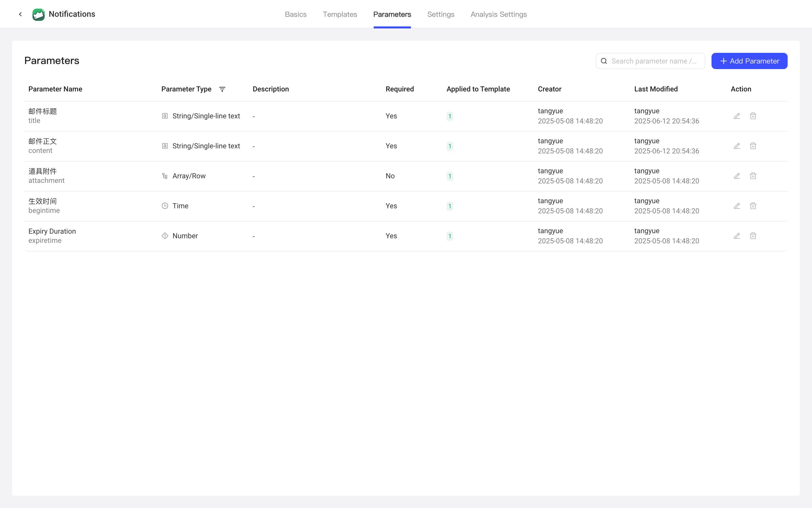The width and height of the screenshot is (812, 508).
Task: Click the Applied to Template column header
Action: click(478, 89)
